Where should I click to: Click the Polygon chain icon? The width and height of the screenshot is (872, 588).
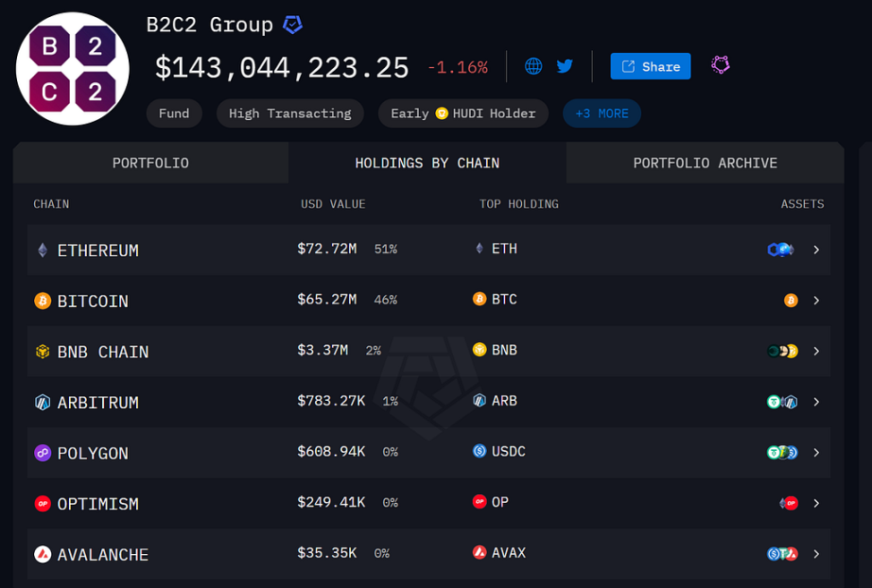(43, 453)
